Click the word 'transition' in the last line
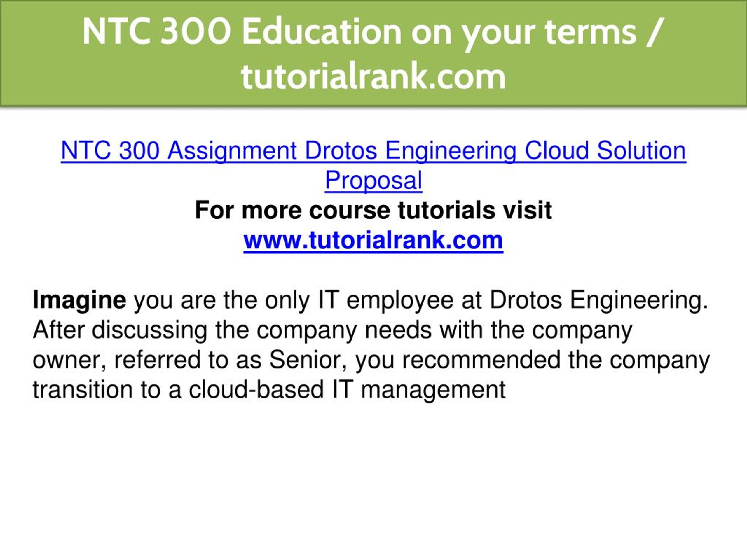 [x=83, y=390]
